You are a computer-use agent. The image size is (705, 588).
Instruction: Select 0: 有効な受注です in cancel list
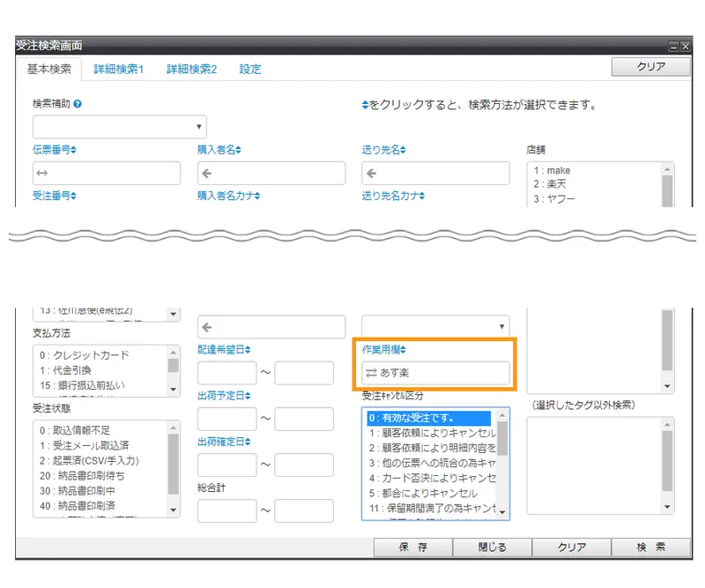429,418
